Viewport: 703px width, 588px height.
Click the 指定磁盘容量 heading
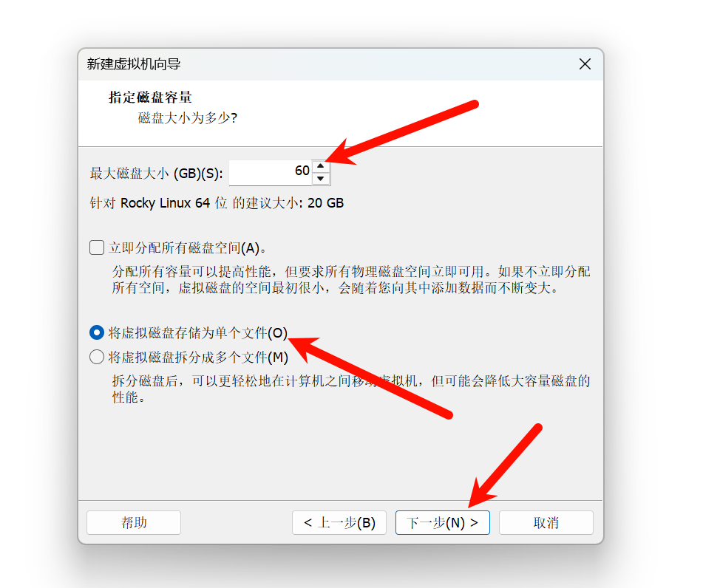[x=150, y=98]
